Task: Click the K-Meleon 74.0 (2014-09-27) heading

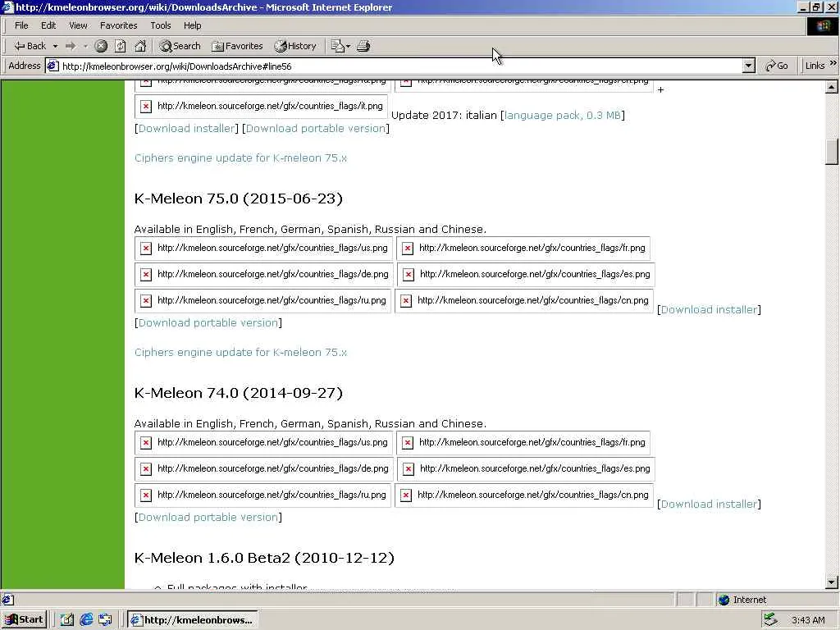Action: 239,393
